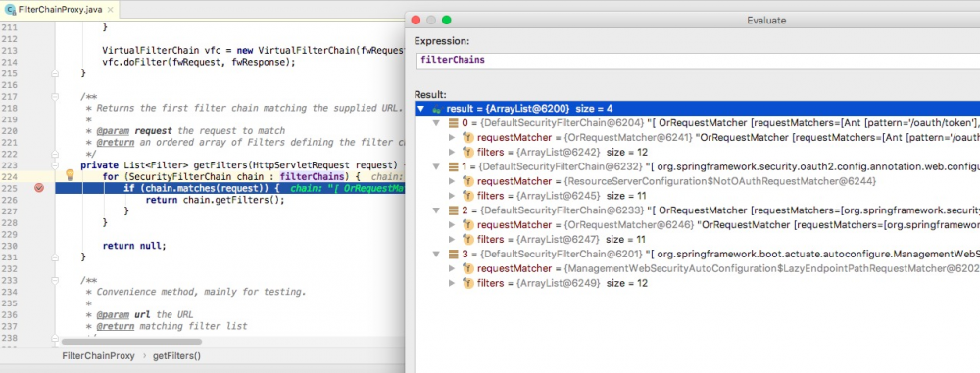Click the result variable icon in Evaluate results
Screen dimensions: 980x373
[x=436, y=108]
